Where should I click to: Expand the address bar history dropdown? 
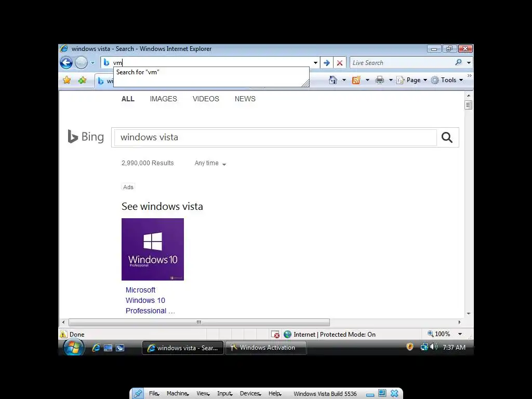pos(315,63)
